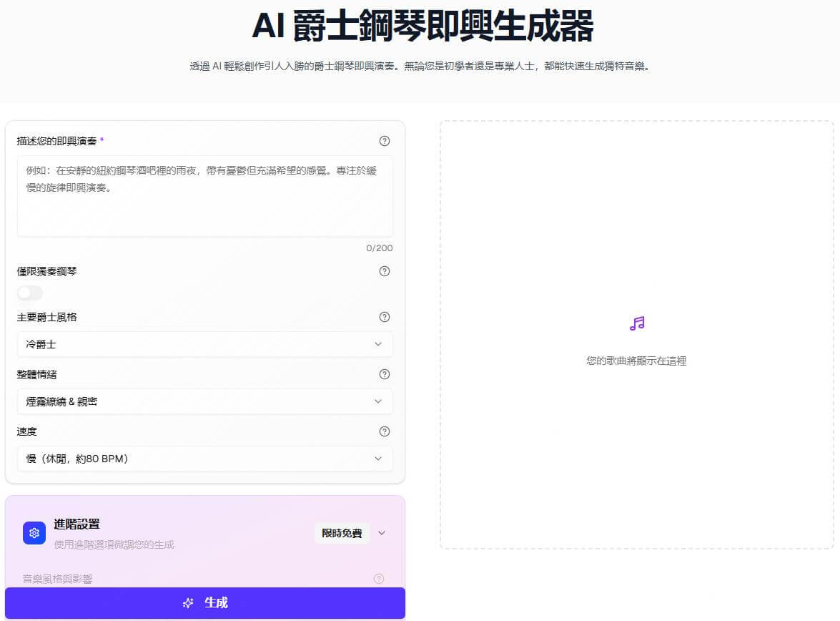This screenshot has height=621, width=840.
Task: Click the AI 爵士鋼琴即興生成器 page heading
Action: point(423,26)
